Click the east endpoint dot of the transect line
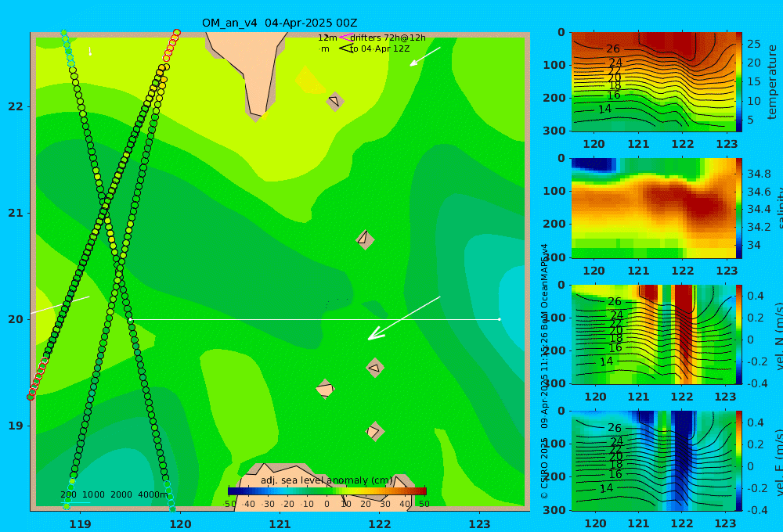This screenshot has width=783, height=532. pos(500,319)
